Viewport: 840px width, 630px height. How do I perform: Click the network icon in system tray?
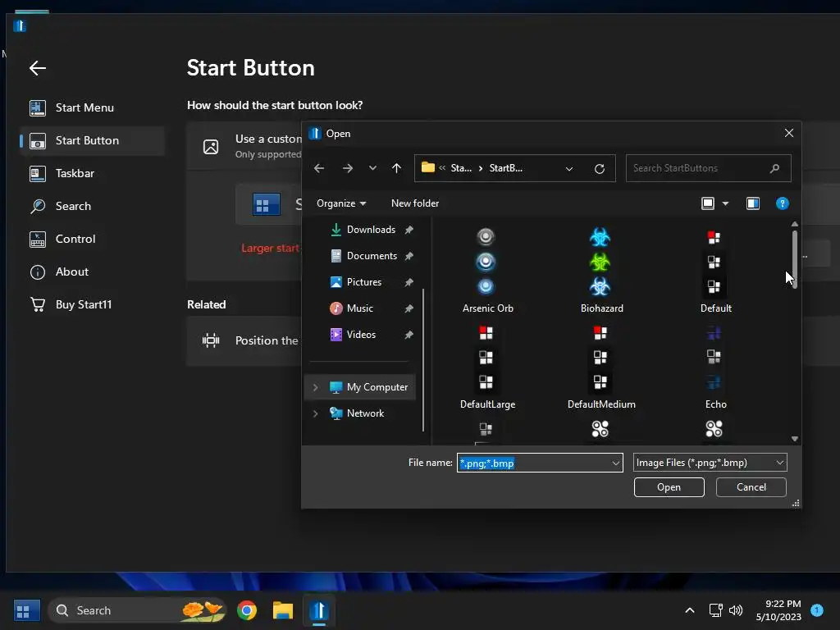tap(715, 610)
